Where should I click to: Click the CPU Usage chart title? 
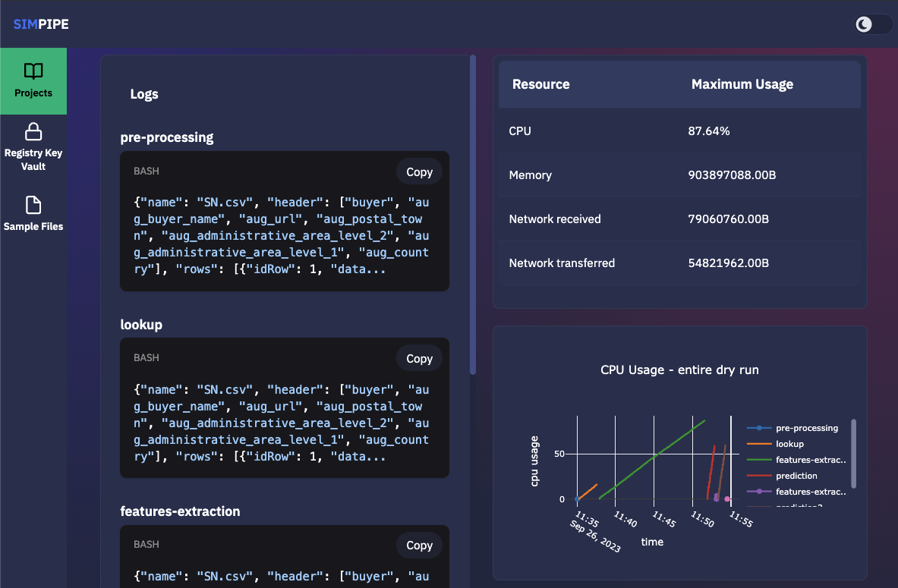coord(679,369)
